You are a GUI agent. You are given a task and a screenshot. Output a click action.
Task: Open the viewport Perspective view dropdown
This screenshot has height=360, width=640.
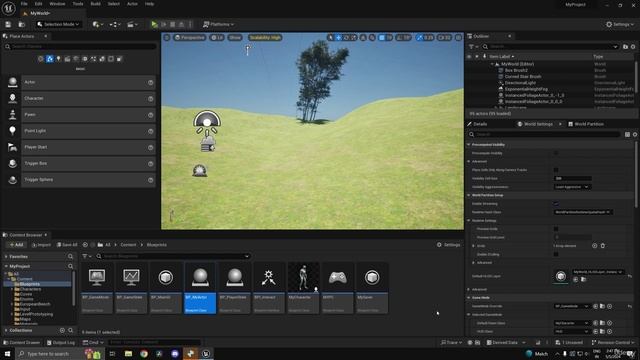tap(189, 38)
